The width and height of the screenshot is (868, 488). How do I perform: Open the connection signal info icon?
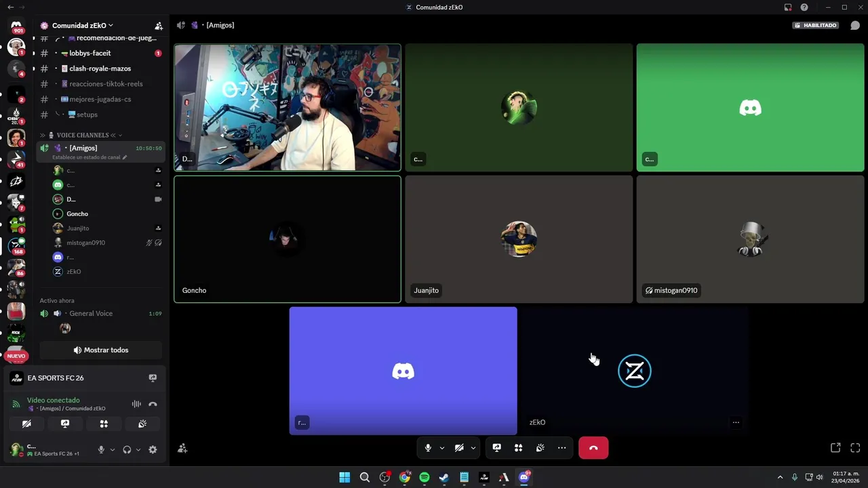[x=16, y=405]
